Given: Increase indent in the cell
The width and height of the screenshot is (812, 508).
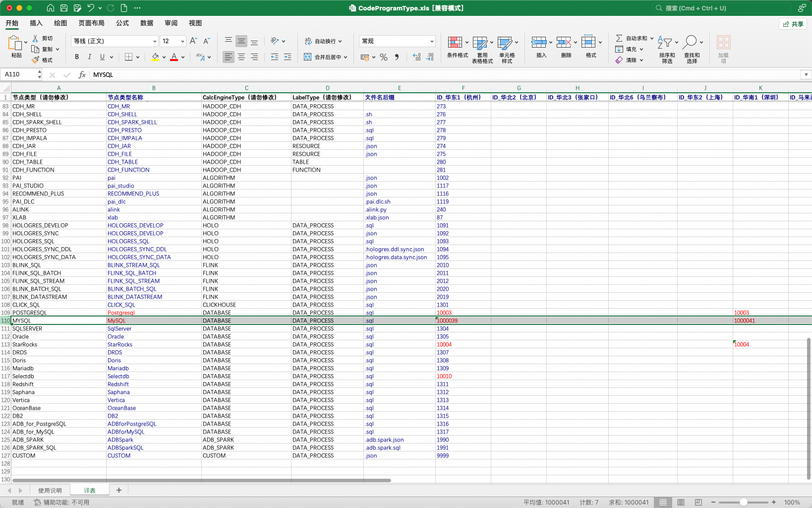Looking at the screenshot, I should 288,57.
